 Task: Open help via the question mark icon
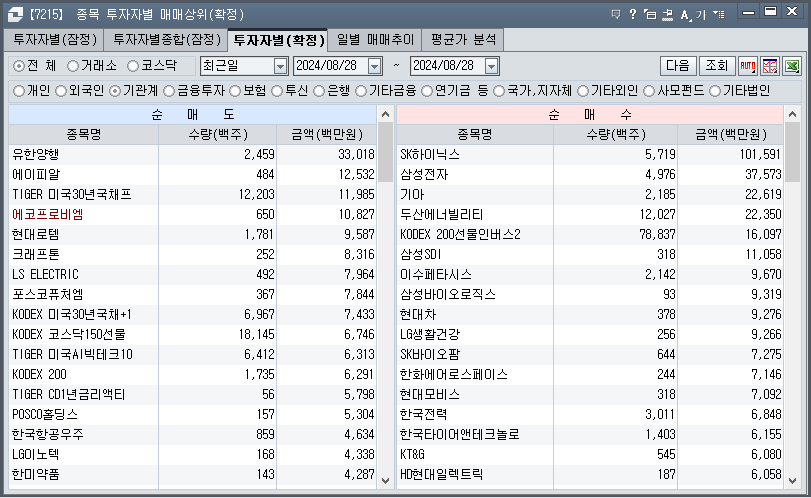click(633, 14)
